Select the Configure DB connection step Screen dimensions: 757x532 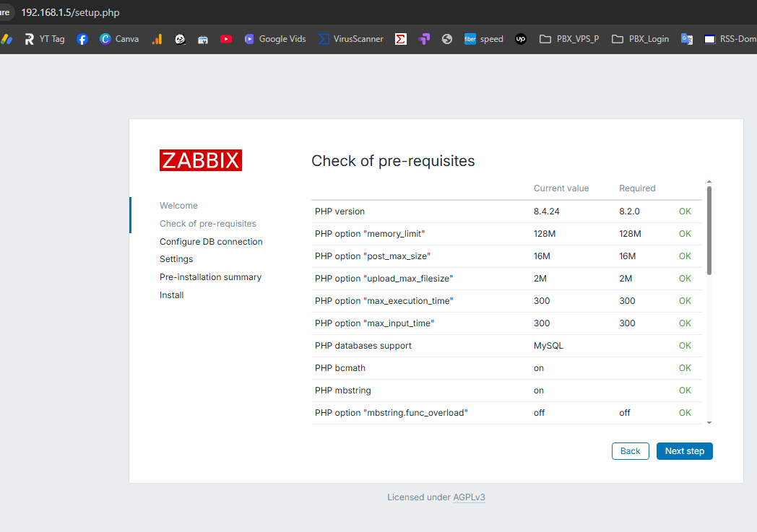(211, 242)
